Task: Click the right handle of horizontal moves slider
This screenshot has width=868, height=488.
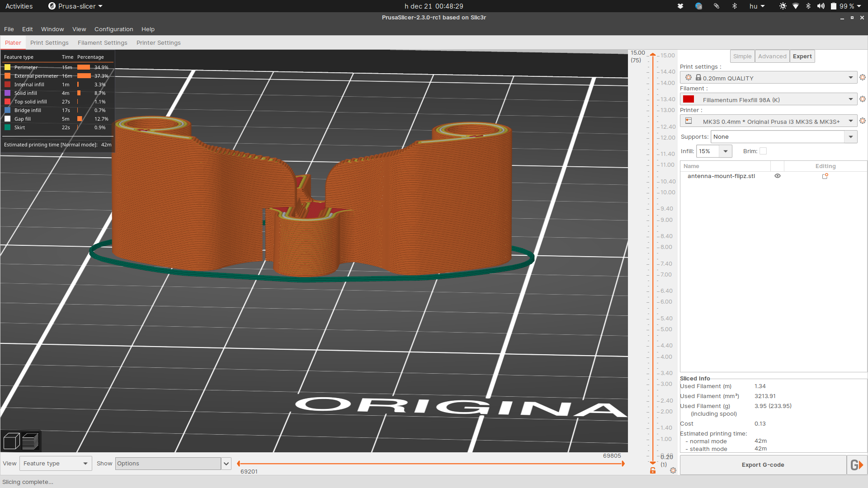Action: 623,464
